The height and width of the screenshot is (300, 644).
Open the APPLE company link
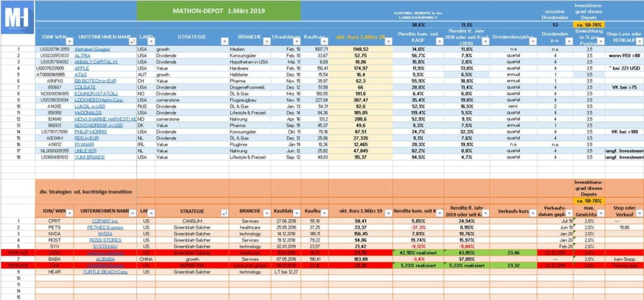tap(81, 68)
